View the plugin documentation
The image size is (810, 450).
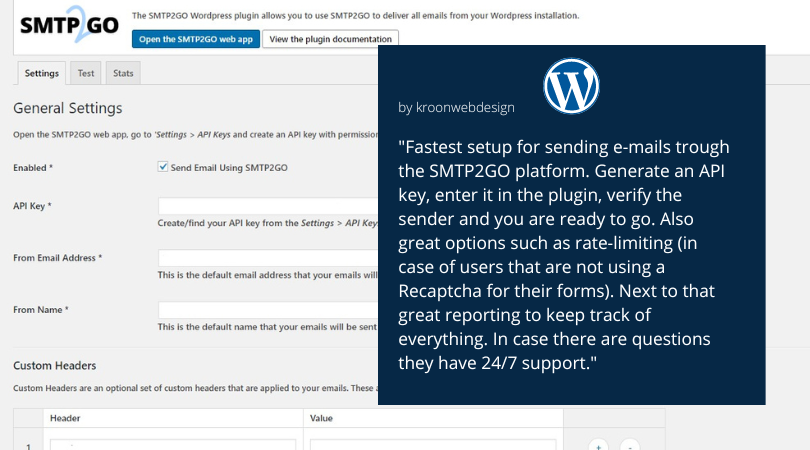(331, 39)
